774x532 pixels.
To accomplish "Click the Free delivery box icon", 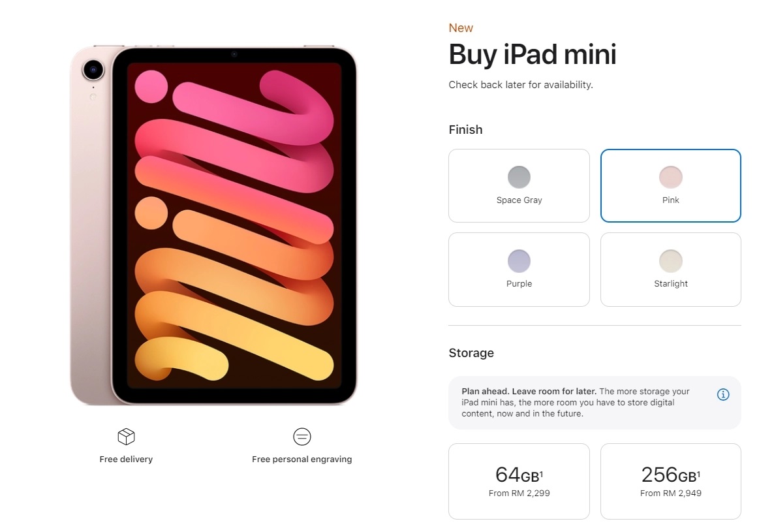I will click(127, 436).
